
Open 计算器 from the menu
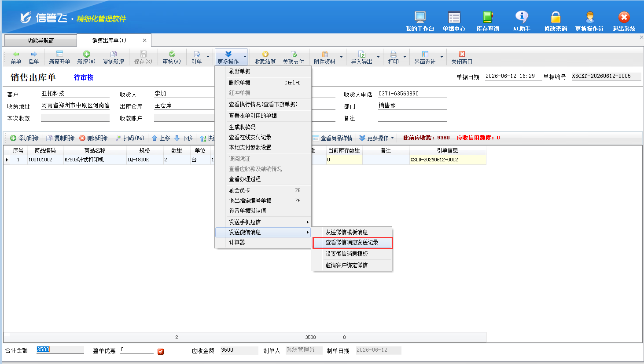click(263, 242)
